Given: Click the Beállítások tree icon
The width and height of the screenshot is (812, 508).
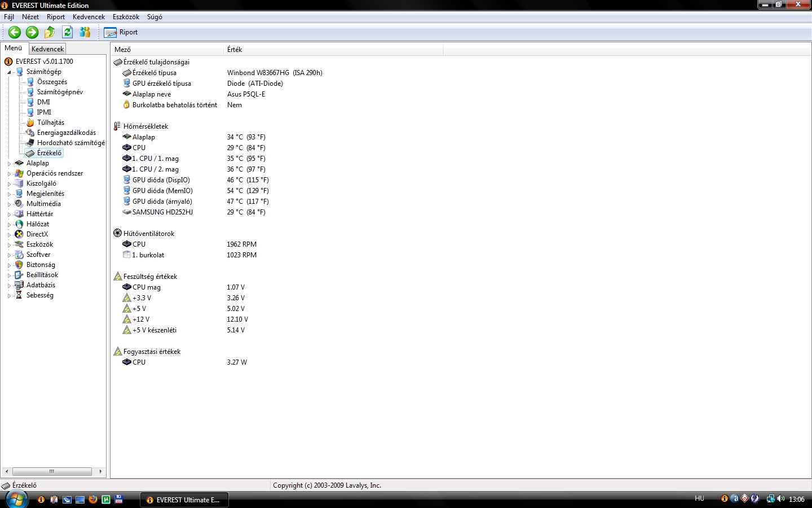Looking at the screenshot, I should (19, 275).
